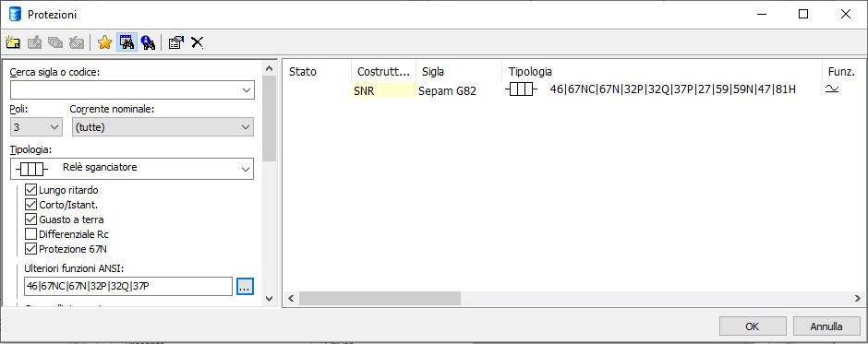The width and height of the screenshot is (868, 344).
Task: Uncheck Guasto a terra checkbox
Action: (31, 219)
